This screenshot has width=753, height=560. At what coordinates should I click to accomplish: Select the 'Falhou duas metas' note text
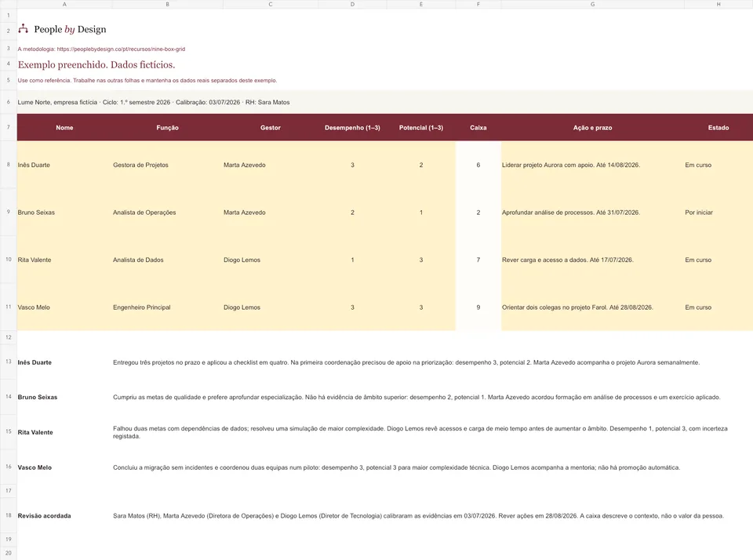coord(420,432)
